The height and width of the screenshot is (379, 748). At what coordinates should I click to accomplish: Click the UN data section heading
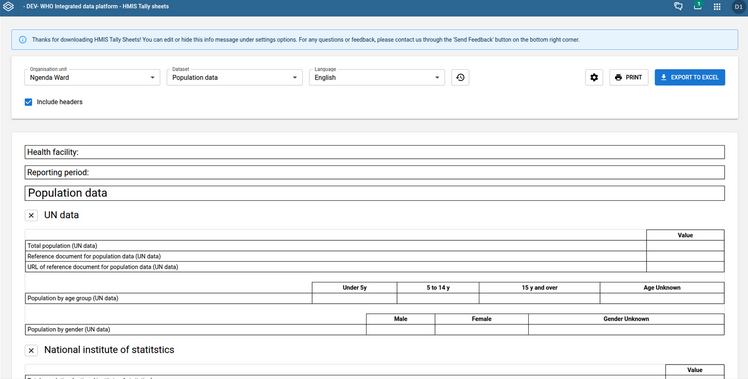(x=62, y=215)
